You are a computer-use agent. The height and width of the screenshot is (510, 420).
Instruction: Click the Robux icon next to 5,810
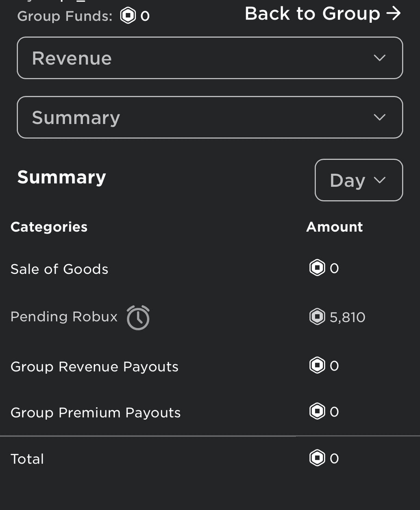317,317
